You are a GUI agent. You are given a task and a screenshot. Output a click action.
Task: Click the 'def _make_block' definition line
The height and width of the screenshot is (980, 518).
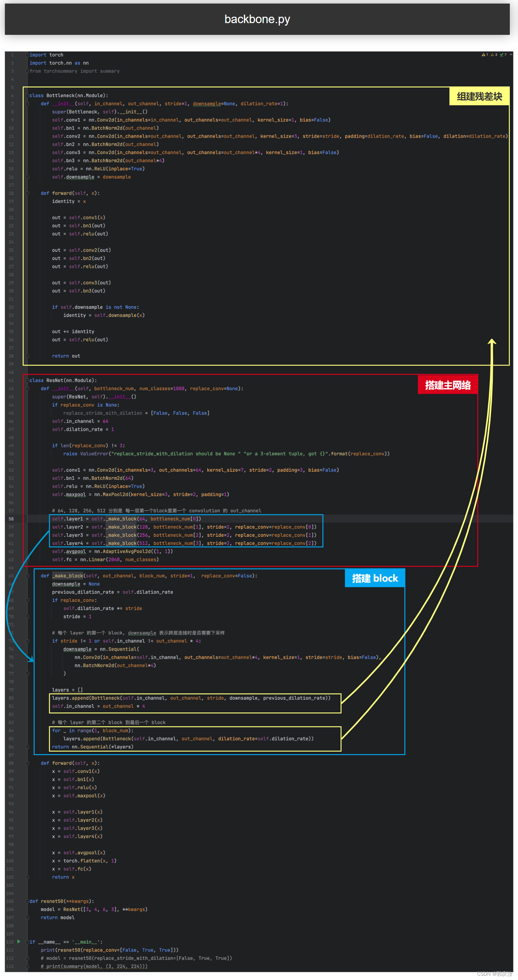point(149,576)
